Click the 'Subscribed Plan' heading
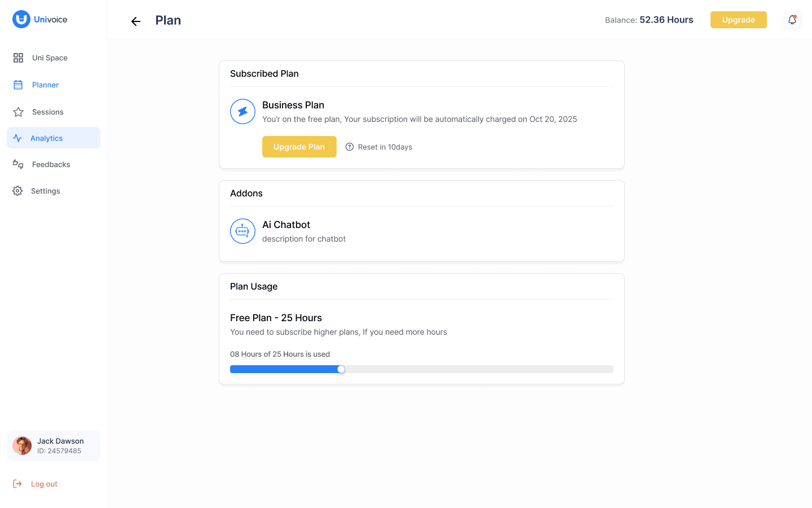Image resolution: width=812 pixels, height=508 pixels. 264,73
